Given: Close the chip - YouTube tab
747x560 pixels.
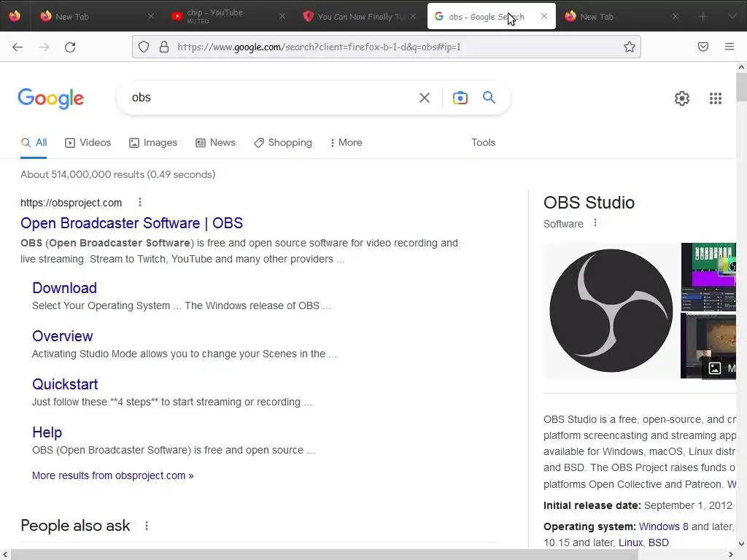Looking at the screenshot, I should pyautogui.click(x=282, y=16).
